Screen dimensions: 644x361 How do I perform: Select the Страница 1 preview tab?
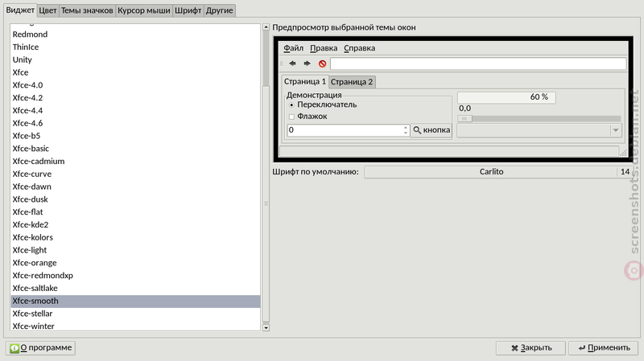point(305,81)
